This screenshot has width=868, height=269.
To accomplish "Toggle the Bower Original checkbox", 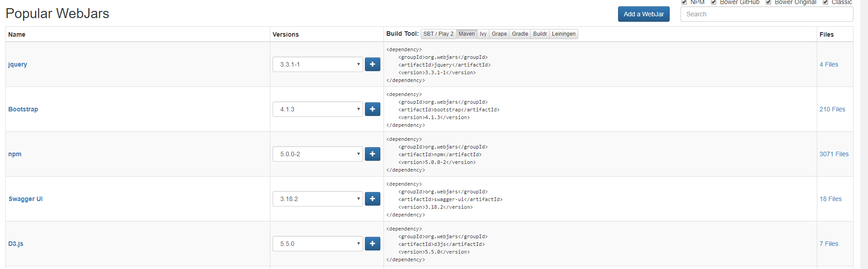I will click(768, 2).
